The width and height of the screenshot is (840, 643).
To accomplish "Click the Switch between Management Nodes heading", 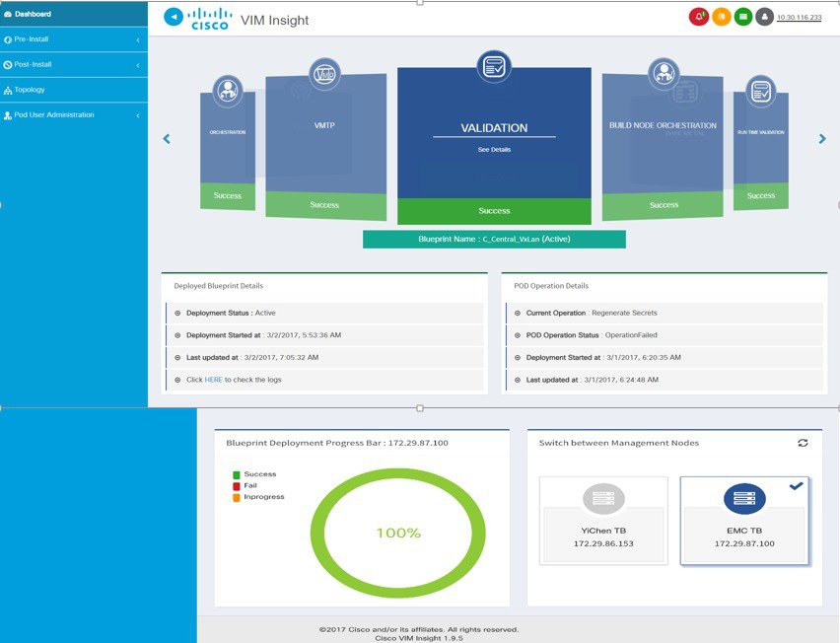I will coord(619,443).
